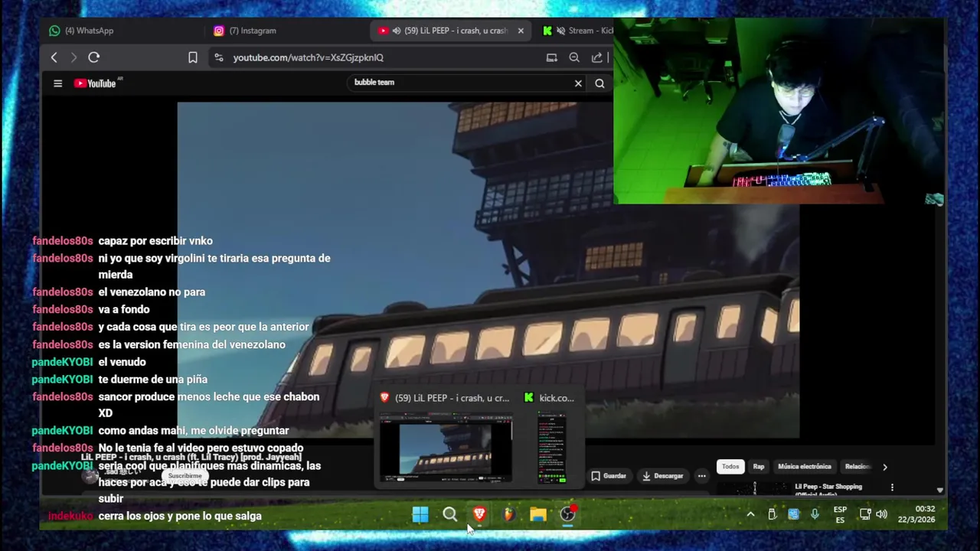Click the video player to toggle playback
Screen dimensions: 980x551
click(488, 270)
